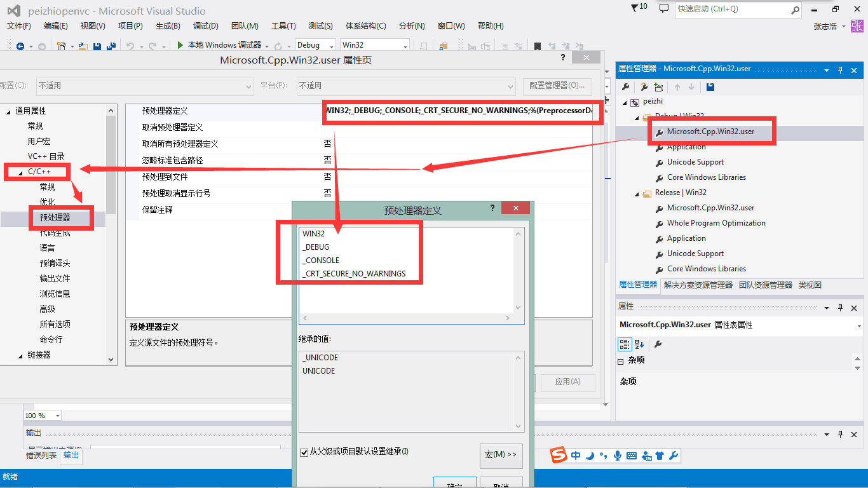
Task: Open the feedback speech bubble icon
Action: 664,8
